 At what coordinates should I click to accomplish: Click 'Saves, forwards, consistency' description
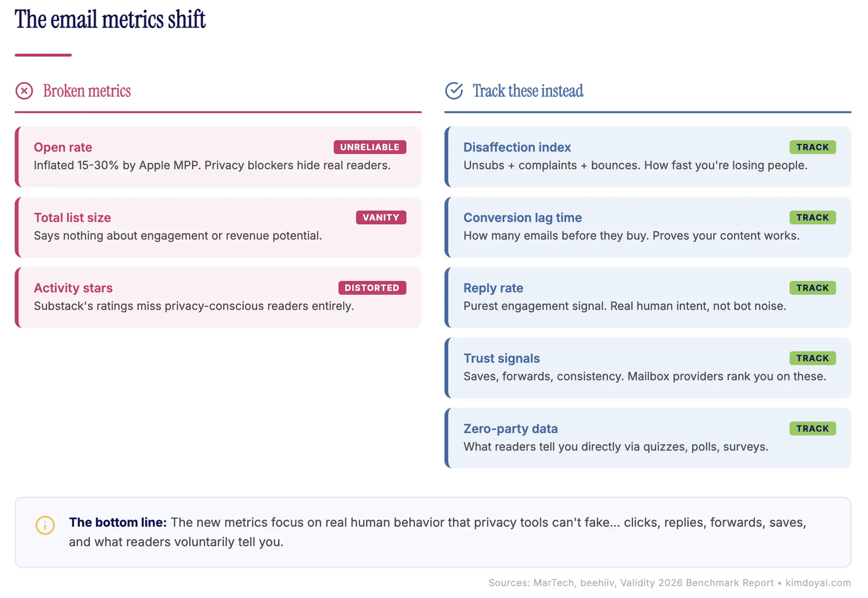click(645, 376)
